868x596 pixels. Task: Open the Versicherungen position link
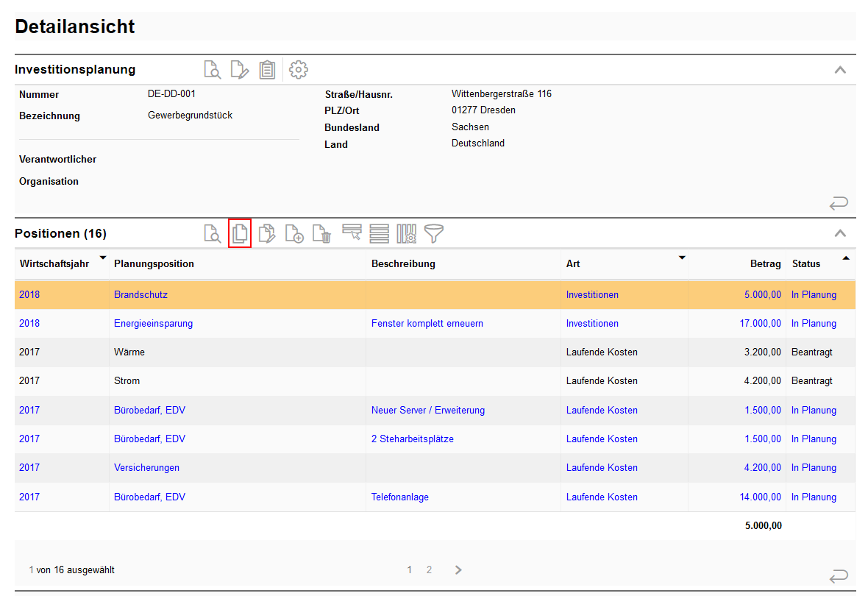[x=146, y=468]
